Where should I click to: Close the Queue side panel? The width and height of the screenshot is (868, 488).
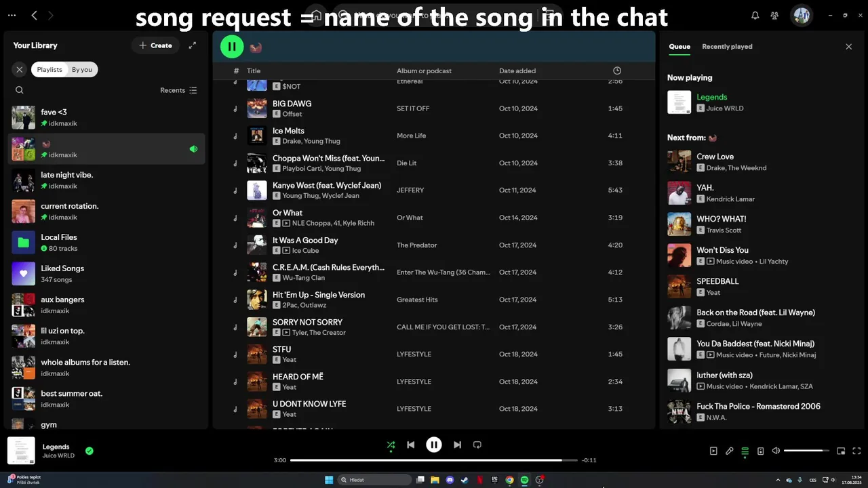coord(848,47)
